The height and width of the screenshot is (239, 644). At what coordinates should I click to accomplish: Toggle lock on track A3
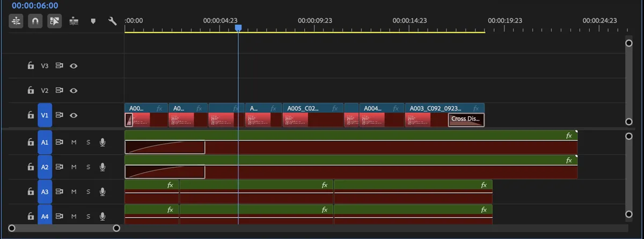pyautogui.click(x=31, y=192)
